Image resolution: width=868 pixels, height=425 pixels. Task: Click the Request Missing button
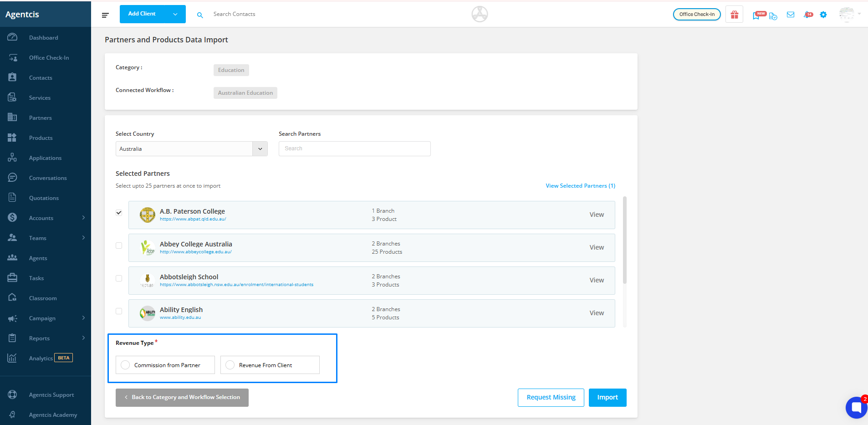(x=551, y=398)
